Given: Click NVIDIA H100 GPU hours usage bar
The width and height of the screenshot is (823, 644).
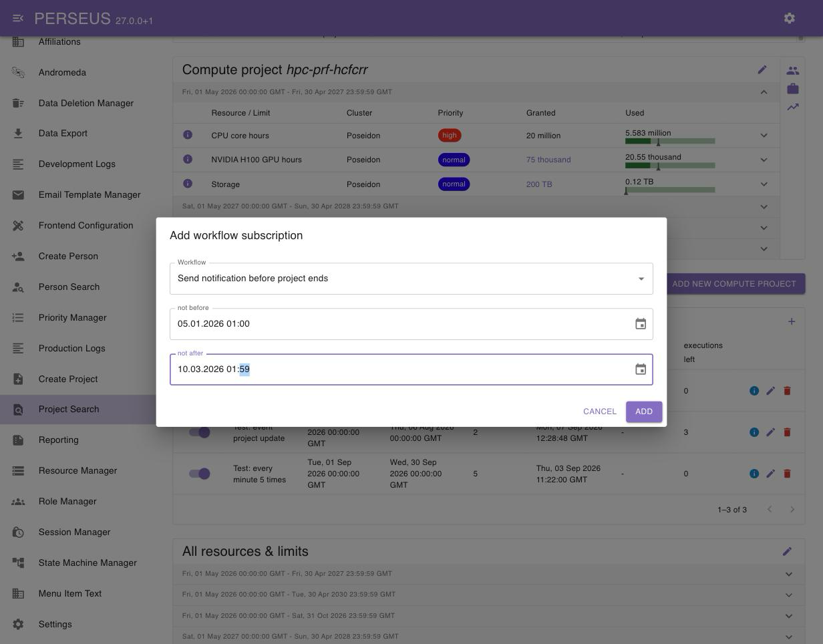Looking at the screenshot, I should point(670,165).
